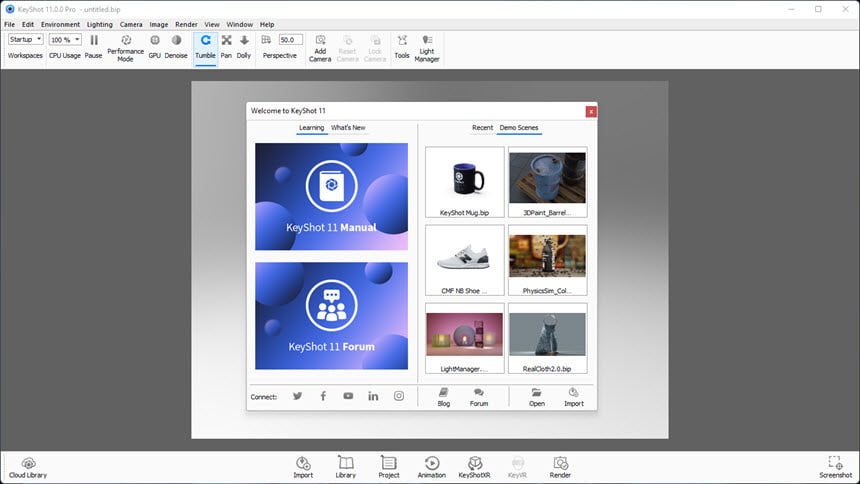This screenshot has height=484, width=860.
Task: Close the Welcome to KeyShot 11 dialog
Action: coord(591,111)
